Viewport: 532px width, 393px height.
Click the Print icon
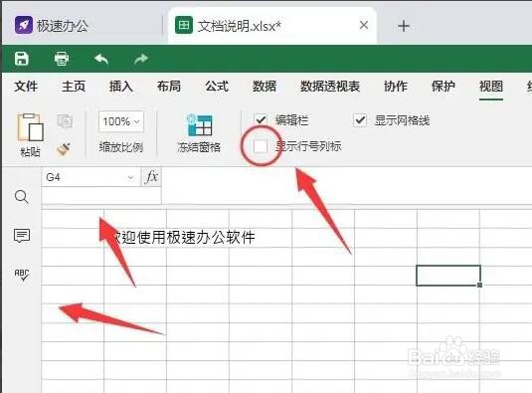[x=62, y=59]
